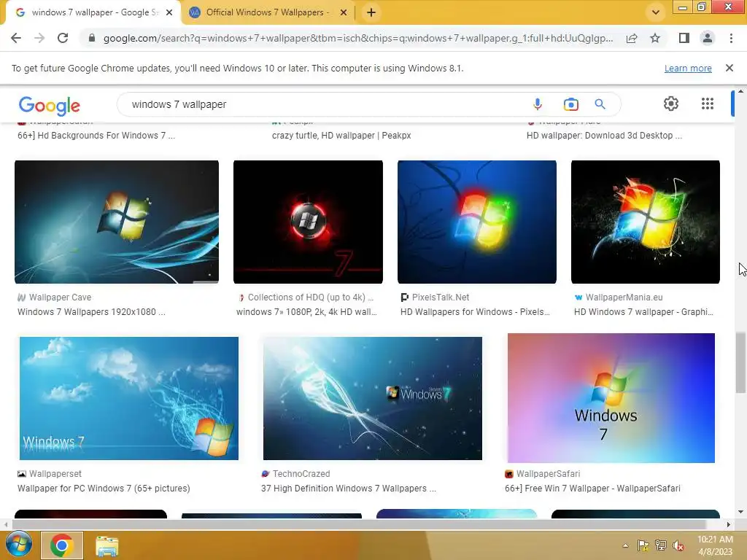Screen dimensions: 747x560
Task: Open HD Windows 7 wallpaper - Graphi result
Action: 643,312
